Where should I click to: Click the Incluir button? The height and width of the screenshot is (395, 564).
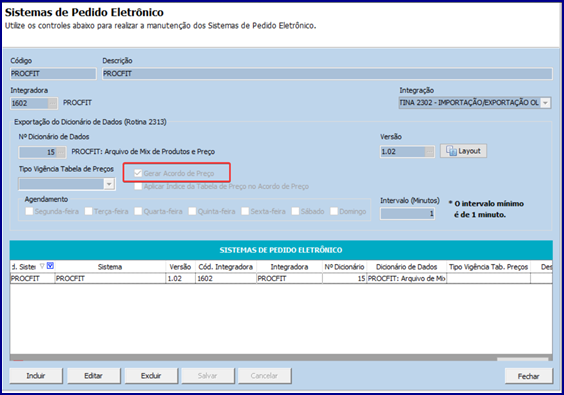(x=36, y=376)
